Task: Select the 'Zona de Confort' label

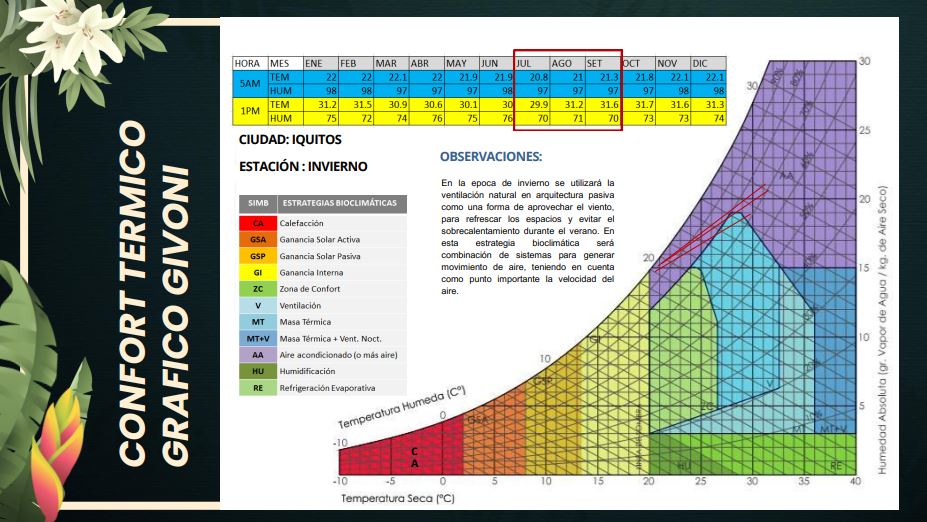Action: click(x=310, y=289)
